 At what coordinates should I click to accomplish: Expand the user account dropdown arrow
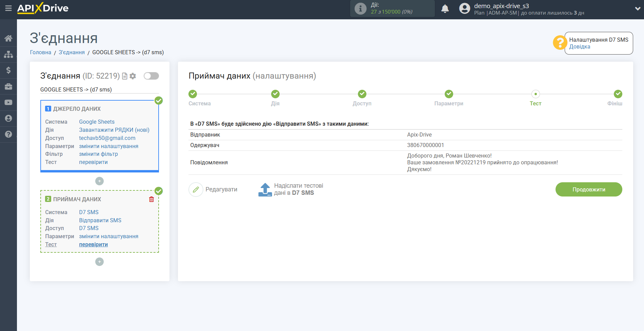(x=637, y=9)
